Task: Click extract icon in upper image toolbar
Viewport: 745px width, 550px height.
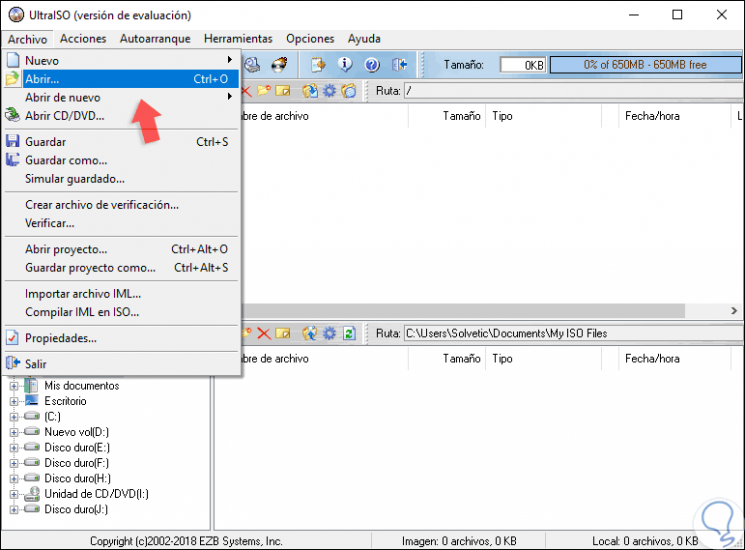Action: tap(310, 91)
